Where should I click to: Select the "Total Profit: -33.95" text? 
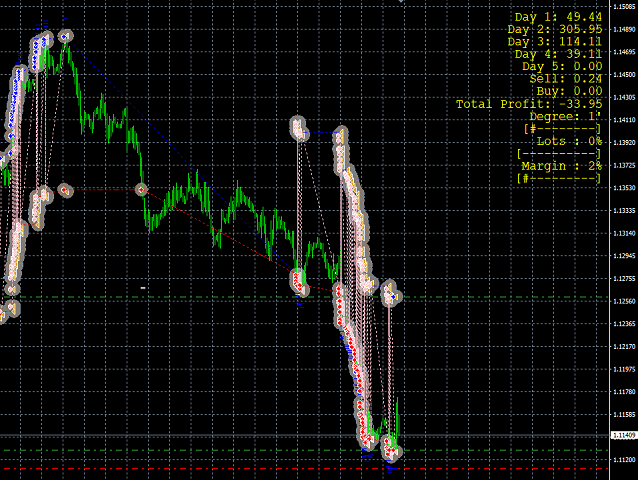click(x=529, y=104)
